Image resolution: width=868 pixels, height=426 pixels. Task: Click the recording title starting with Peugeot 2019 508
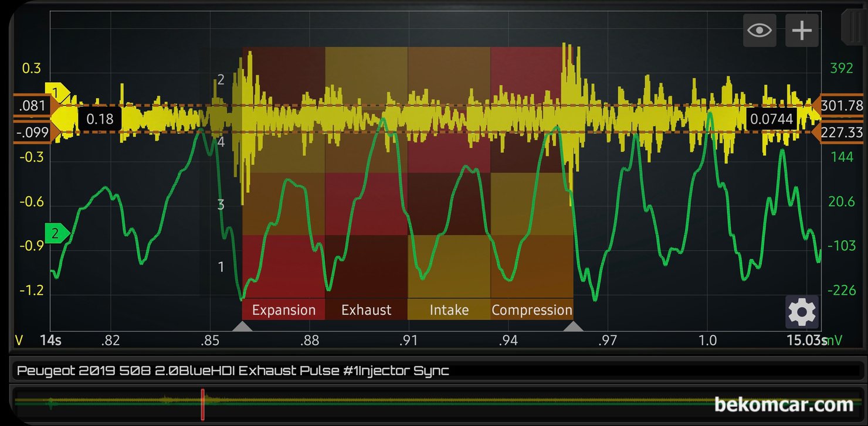(233, 370)
